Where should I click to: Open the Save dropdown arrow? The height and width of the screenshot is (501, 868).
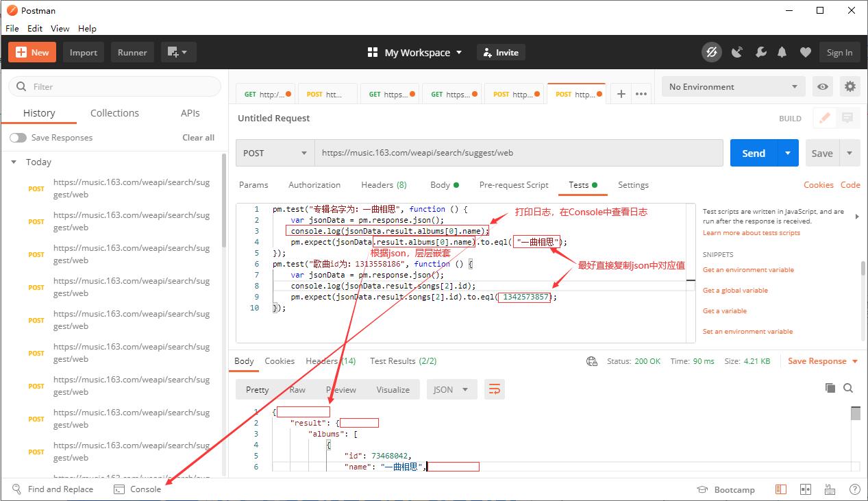[x=850, y=154]
